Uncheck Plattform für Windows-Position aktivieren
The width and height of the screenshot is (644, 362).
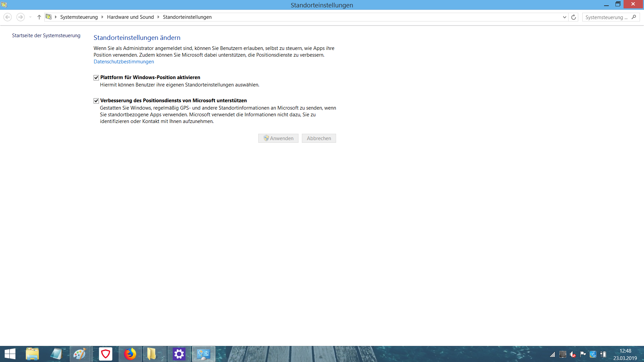coord(96,78)
